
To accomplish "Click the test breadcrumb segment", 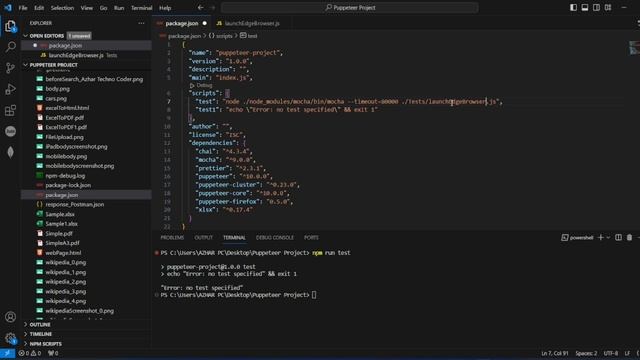I will [x=249, y=36].
